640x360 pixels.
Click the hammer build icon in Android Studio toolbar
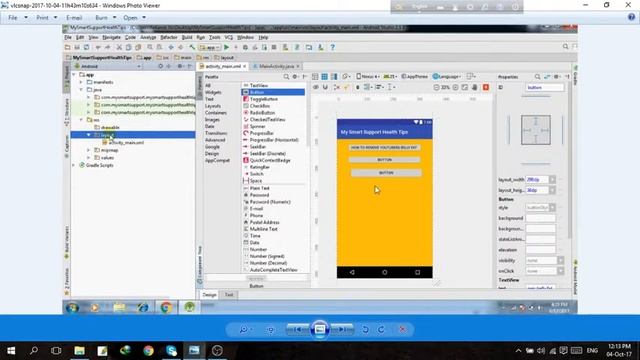pyautogui.click(x=192, y=47)
